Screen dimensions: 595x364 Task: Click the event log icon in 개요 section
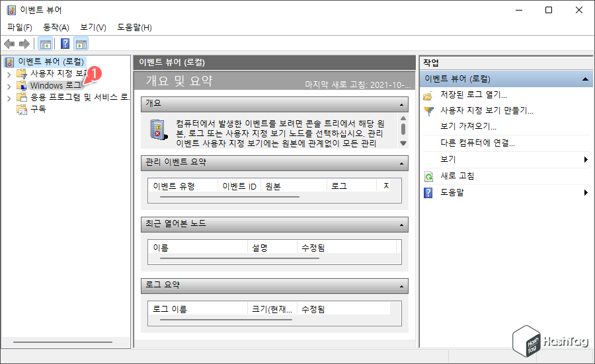pos(158,129)
